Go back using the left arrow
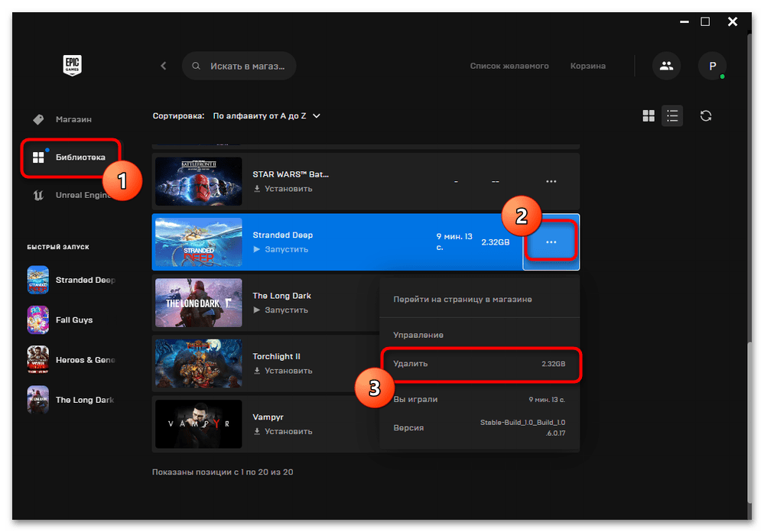 pos(163,66)
